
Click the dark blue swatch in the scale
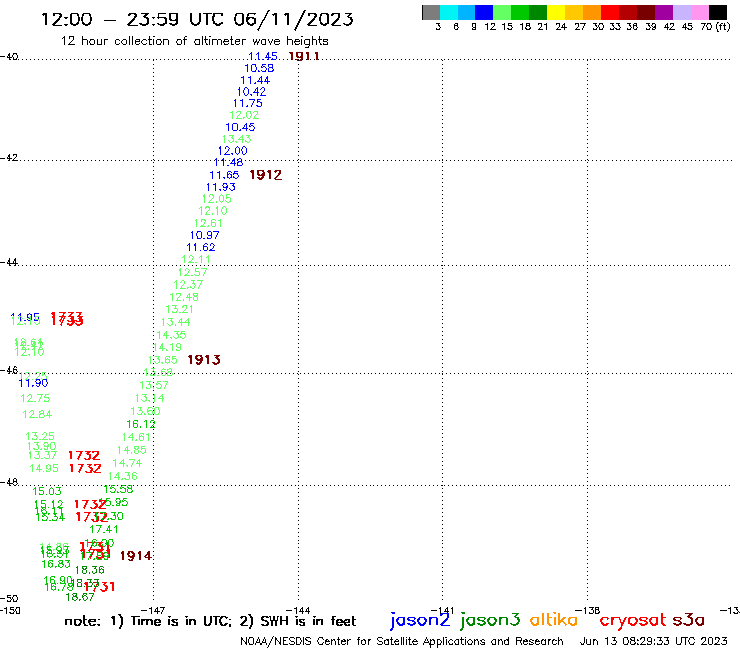click(484, 12)
